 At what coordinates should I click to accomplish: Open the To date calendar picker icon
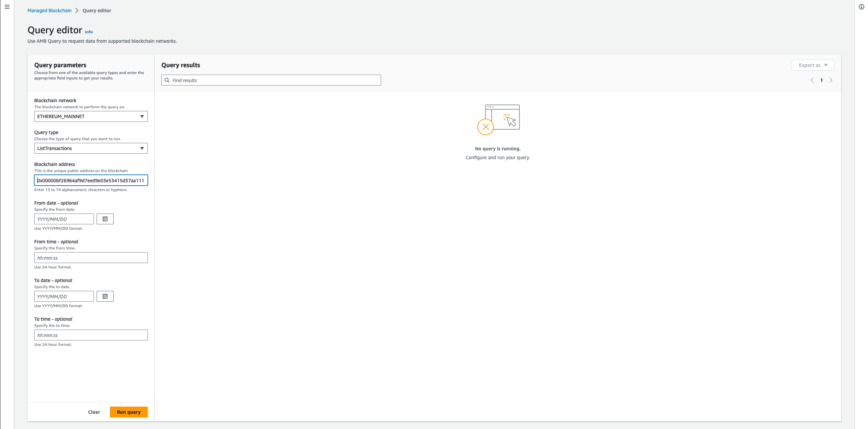tap(105, 296)
